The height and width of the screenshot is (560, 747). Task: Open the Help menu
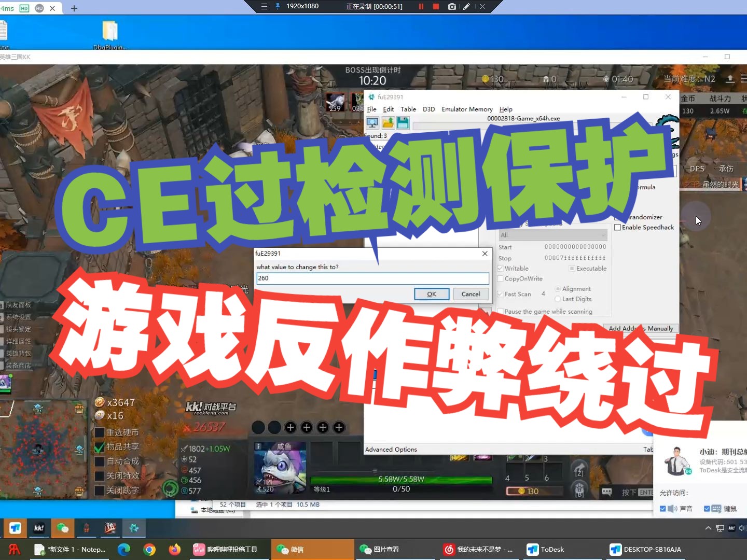506,109
